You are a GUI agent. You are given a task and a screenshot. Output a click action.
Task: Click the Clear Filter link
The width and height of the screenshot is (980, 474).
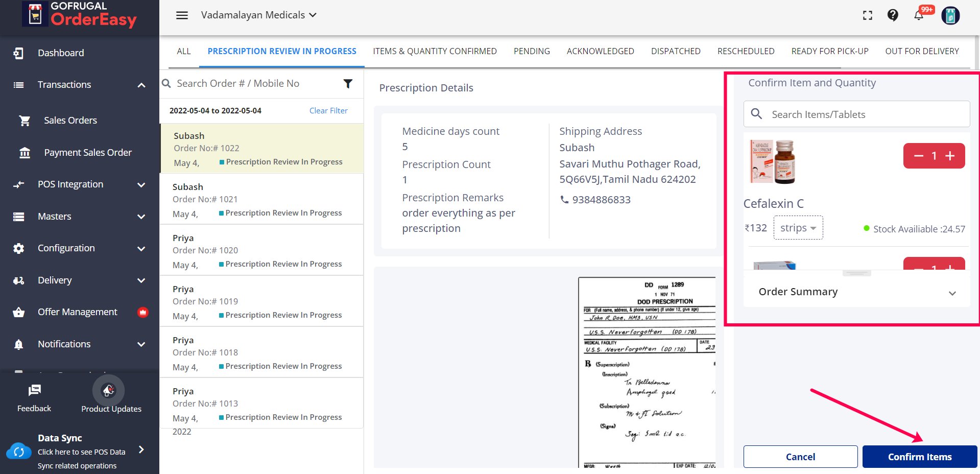coord(328,111)
